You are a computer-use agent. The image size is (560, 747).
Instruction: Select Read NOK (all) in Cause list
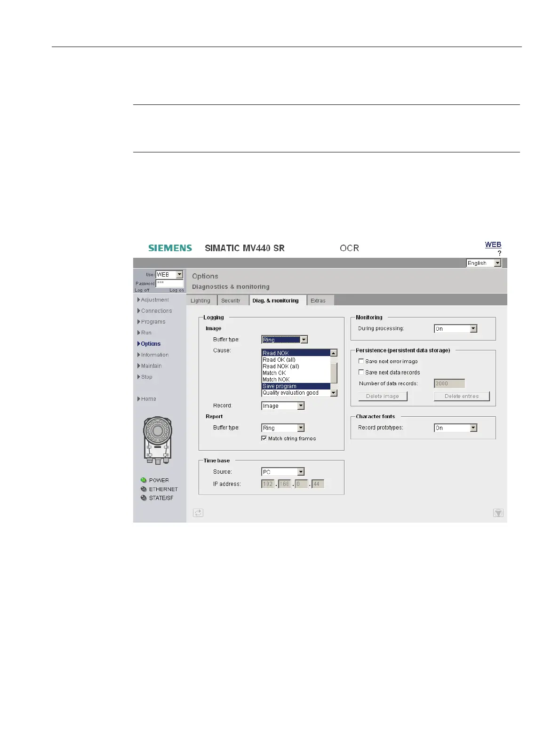coord(296,366)
